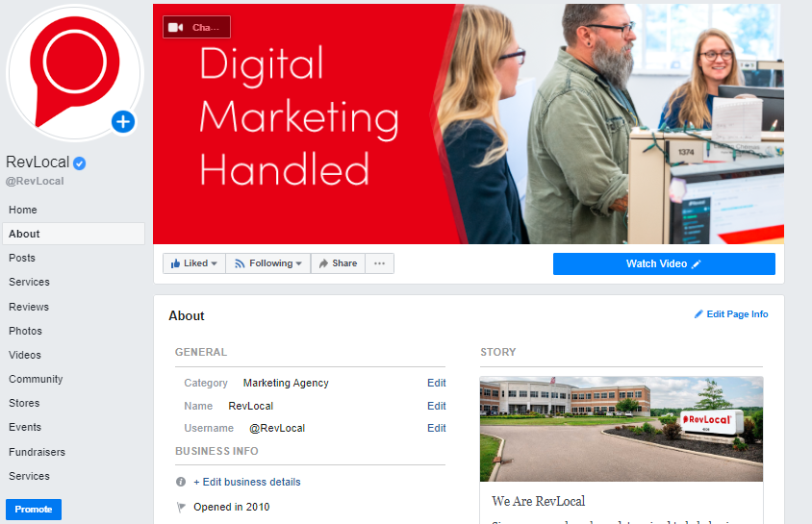812x524 pixels.
Task: Open the Liked dropdown
Action: [194, 263]
